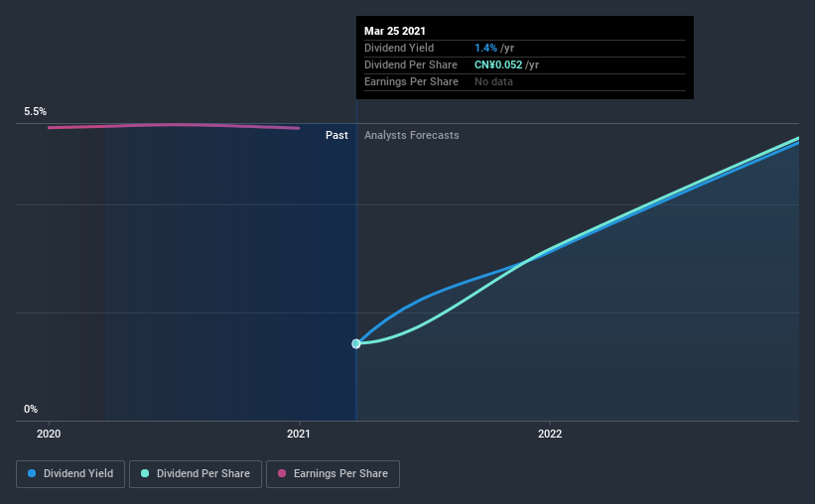This screenshot has height=504, width=815.
Task: Select the 2021 x-axis label
Action: [300, 434]
